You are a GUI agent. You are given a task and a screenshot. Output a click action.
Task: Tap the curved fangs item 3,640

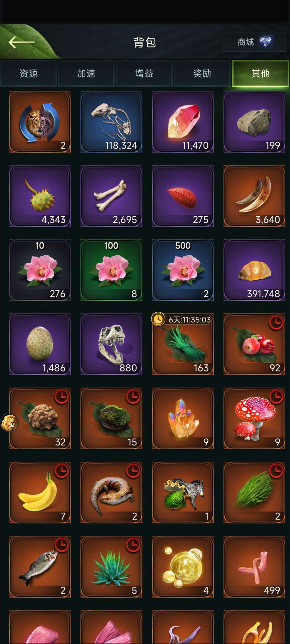(x=254, y=196)
